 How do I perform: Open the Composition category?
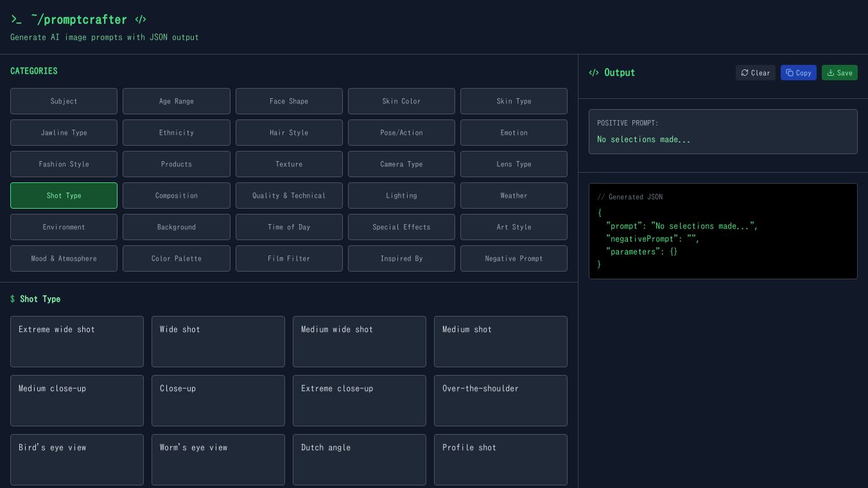click(x=177, y=195)
